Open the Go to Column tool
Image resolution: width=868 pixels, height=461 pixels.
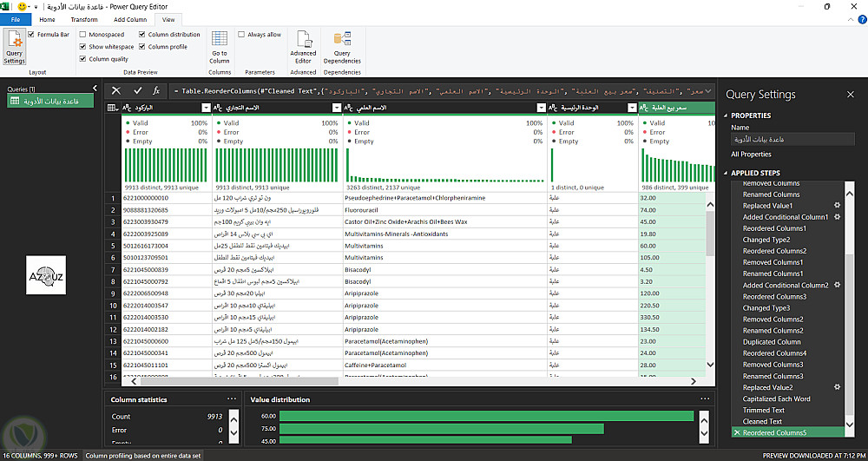click(x=220, y=47)
